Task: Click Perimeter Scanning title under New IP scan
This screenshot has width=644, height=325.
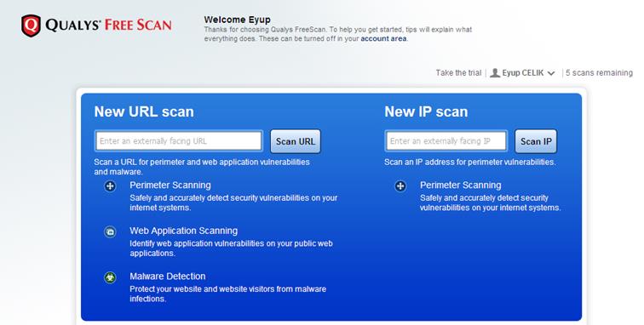Action: click(x=460, y=185)
